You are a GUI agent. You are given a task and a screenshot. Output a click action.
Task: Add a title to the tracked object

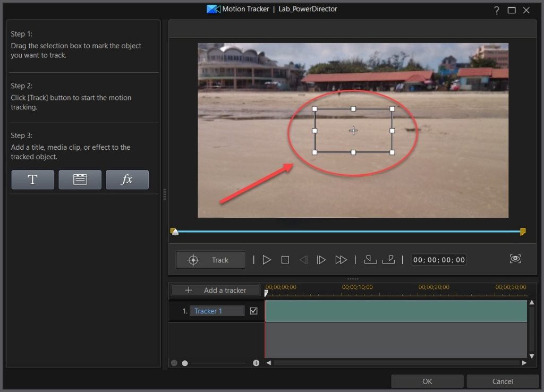[32, 180]
